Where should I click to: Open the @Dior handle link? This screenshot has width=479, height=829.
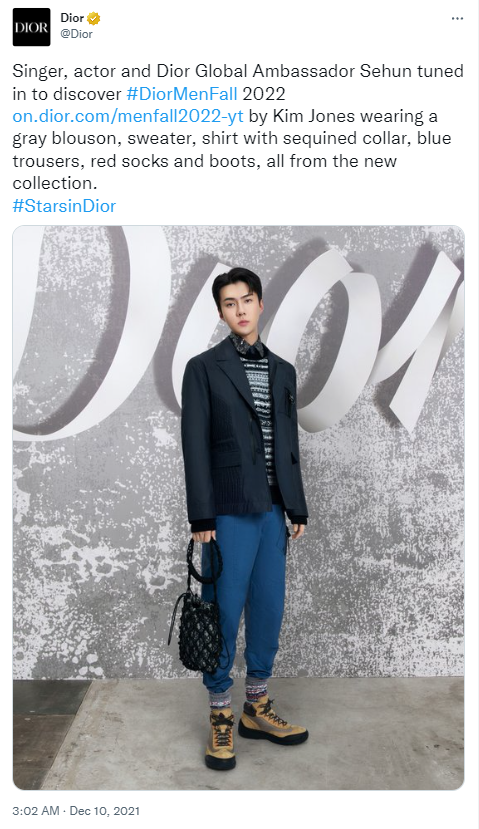77,34
